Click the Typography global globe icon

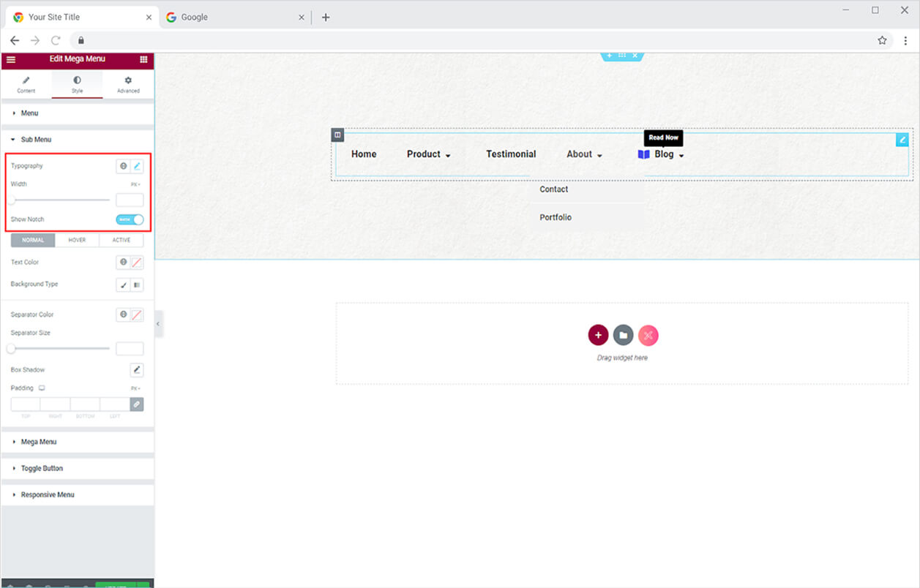click(x=123, y=166)
